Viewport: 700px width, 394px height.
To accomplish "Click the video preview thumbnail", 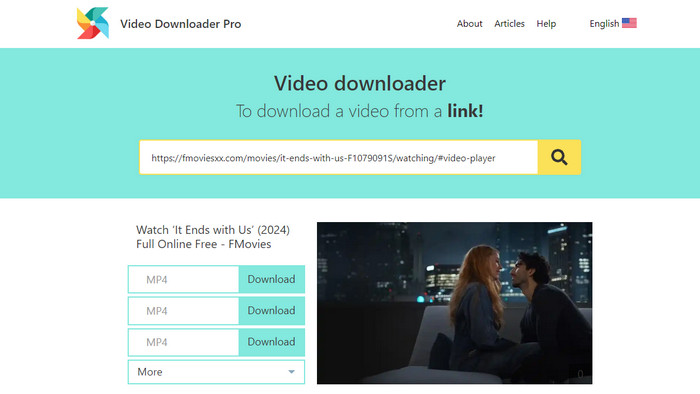I will [454, 303].
